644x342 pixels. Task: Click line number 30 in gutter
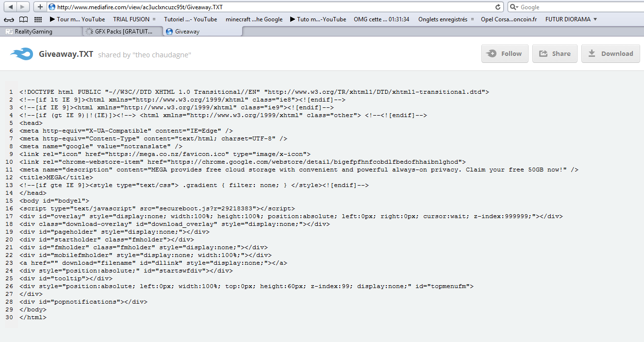(x=10, y=317)
